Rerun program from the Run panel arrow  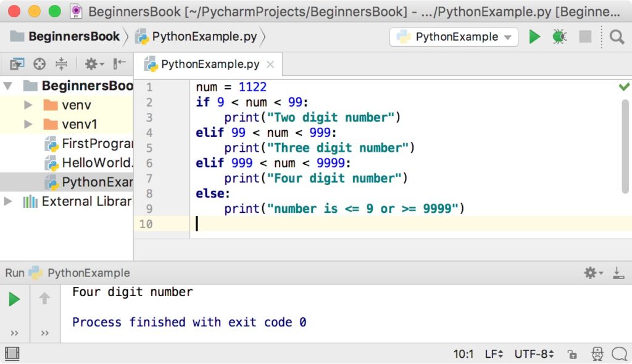pyautogui.click(x=14, y=299)
